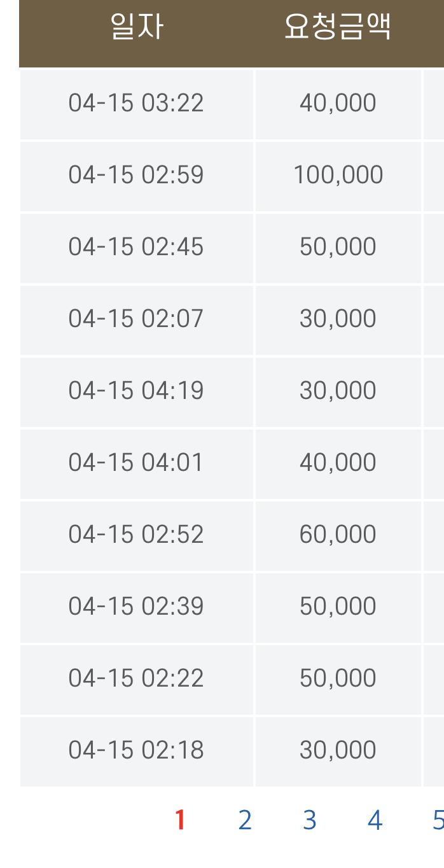Go to page 3
Viewport: 444px width, 868px height.
pos(310,820)
